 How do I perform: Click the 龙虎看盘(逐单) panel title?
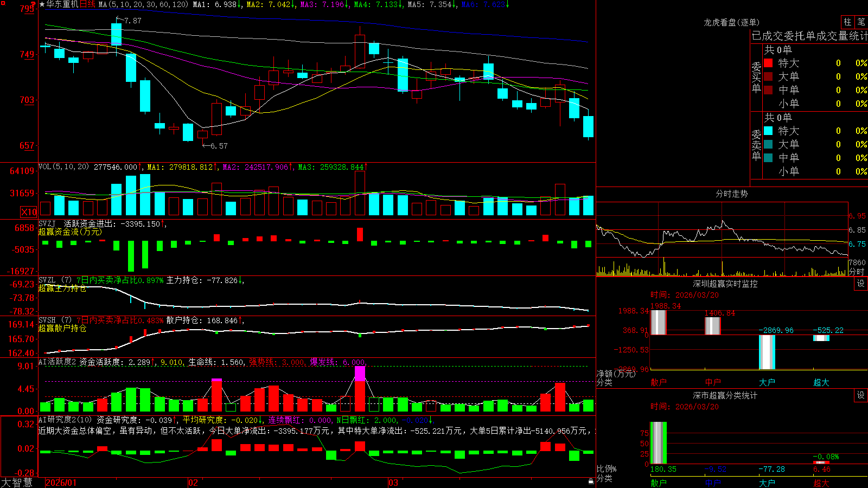(731, 22)
